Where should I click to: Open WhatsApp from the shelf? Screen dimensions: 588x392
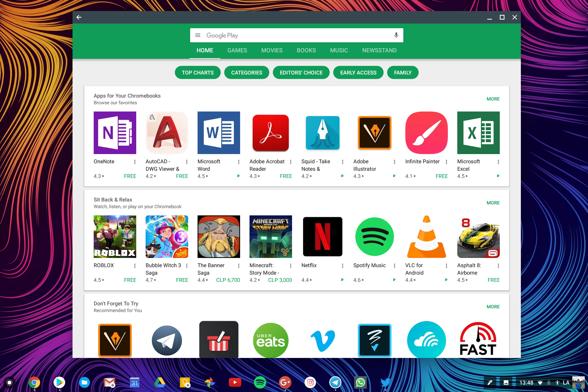pos(360,382)
